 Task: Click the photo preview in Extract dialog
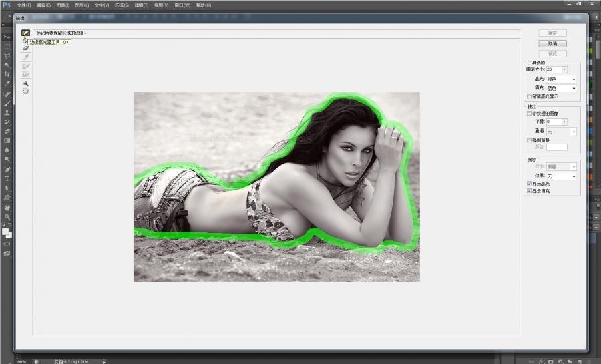coord(276,187)
